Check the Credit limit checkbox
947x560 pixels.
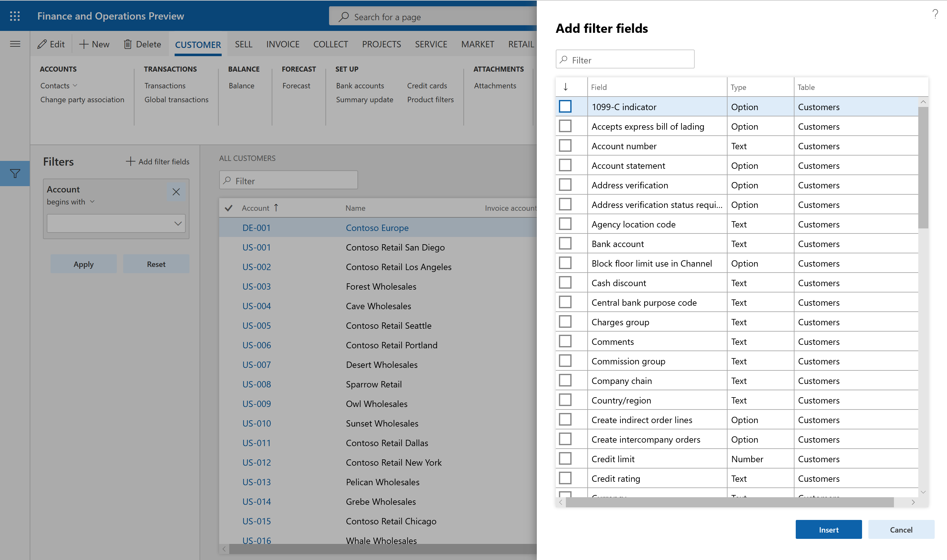tap(566, 459)
